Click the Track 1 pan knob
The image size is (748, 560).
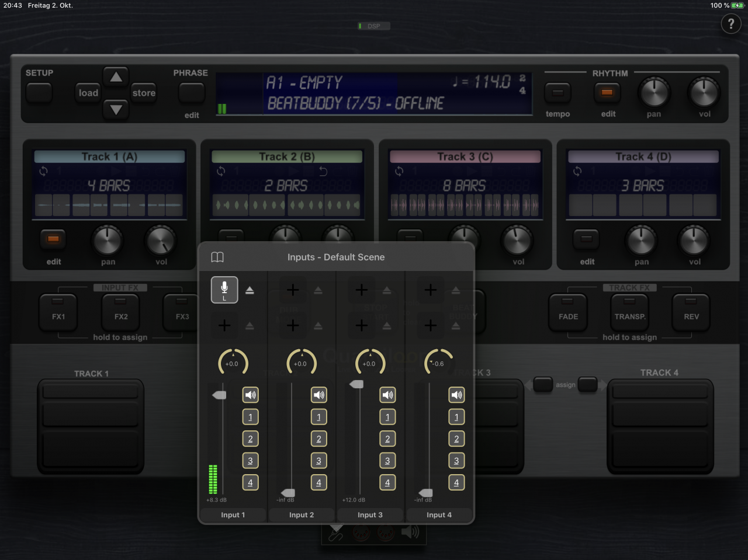click(x=108, y=240)
